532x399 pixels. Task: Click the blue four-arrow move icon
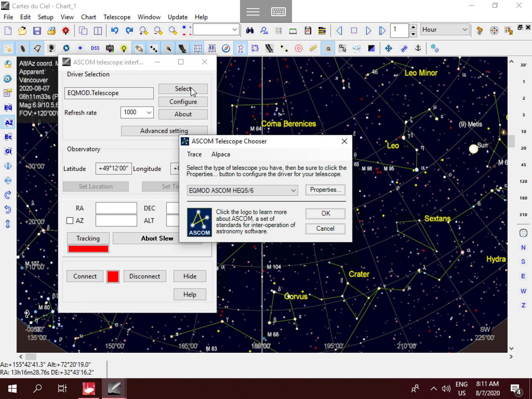coord(388,48)
